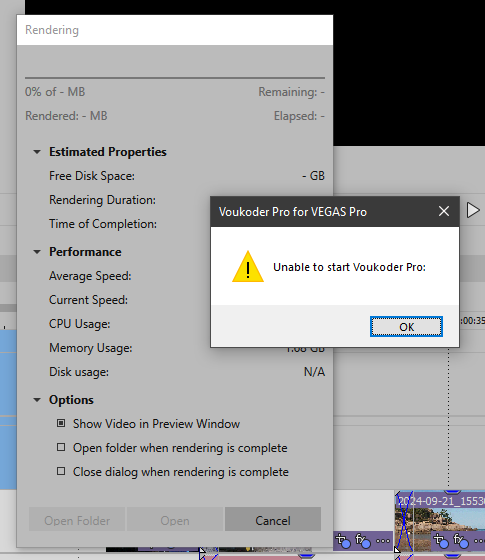Viewport: 485px width, 560px height.
Task: Open more options menu on the 2024-09-21 clip
Action: point(479,541)
